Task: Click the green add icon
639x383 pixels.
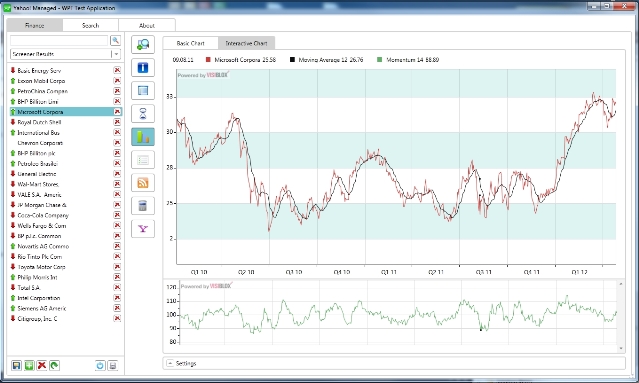Action: click(29, 365)
